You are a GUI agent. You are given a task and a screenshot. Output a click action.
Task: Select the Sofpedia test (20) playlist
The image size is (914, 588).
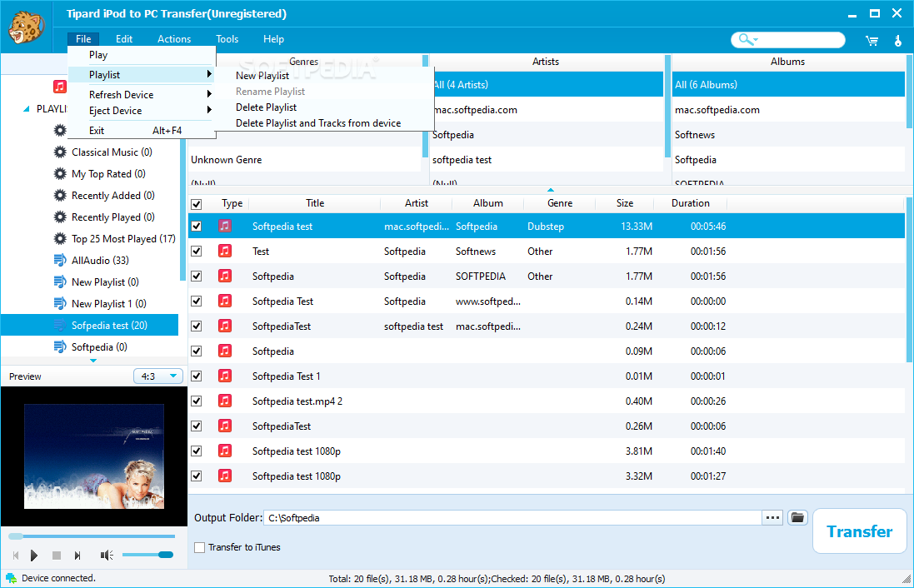click(90, 325)
